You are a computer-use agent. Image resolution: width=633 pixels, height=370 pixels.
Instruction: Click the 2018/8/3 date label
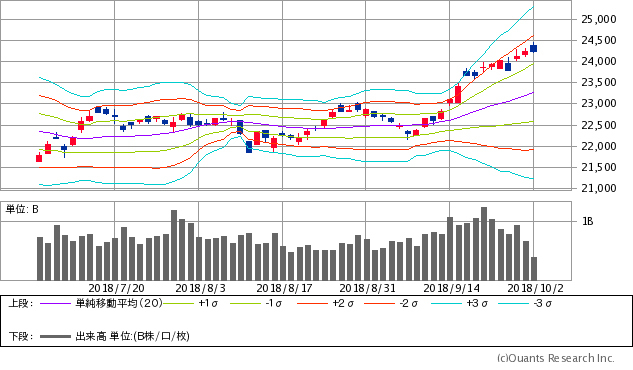201,288
